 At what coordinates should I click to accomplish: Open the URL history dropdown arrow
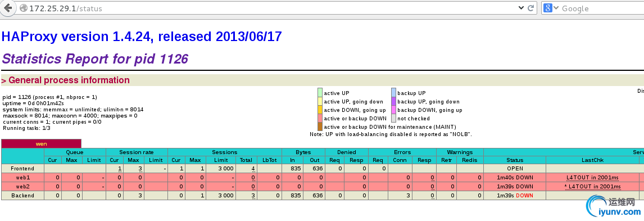tap(521, 8)
